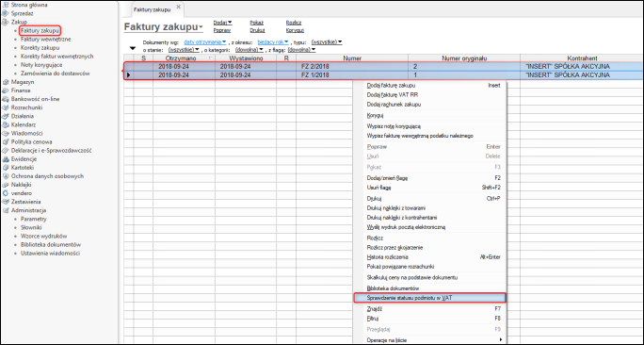
Task: Choose 'Dodaj rachunek zakupu' in context menu
Action: (x=429, y=105)
